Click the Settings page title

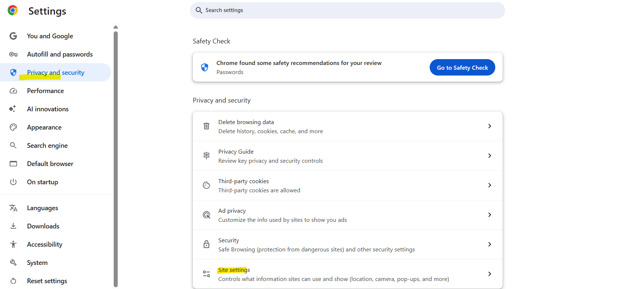pos(47,11)
